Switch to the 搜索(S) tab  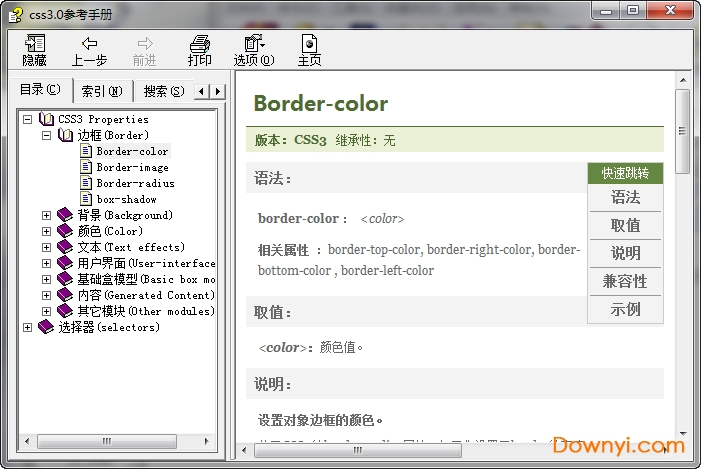[164, 91]
